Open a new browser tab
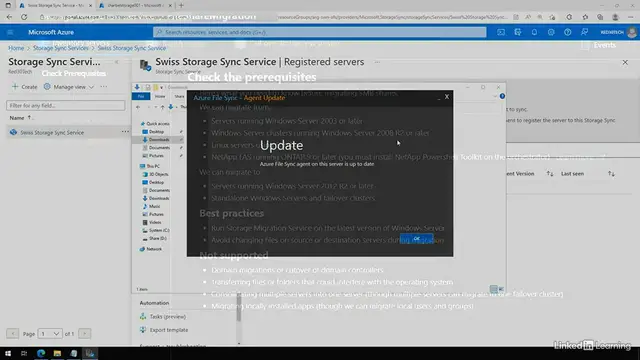 pos(181,5)
